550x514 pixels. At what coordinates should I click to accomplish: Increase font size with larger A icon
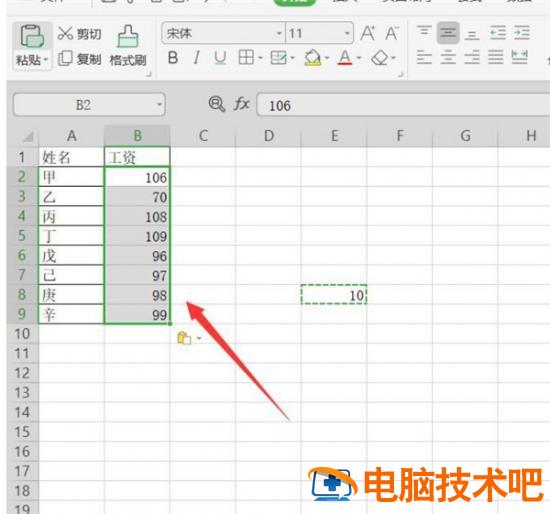pyautogui.click(x=368, y=33)
